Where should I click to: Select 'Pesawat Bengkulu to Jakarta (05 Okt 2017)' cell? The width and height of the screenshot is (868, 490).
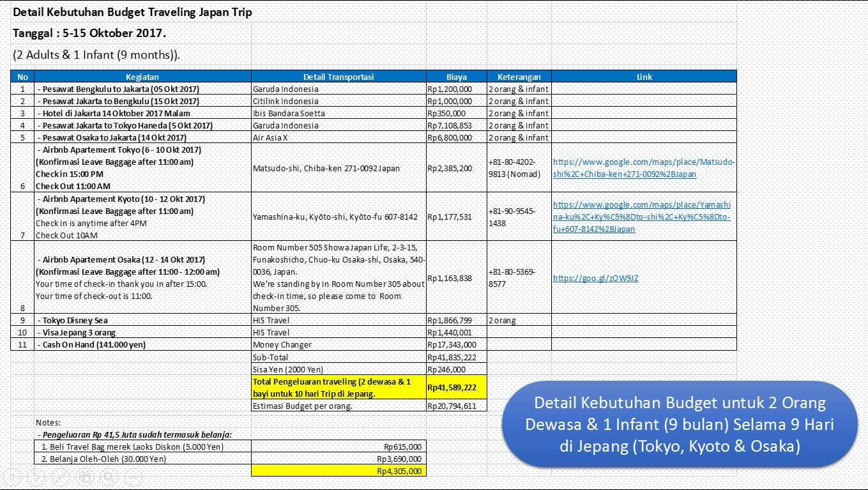click(x=143, y=89)
